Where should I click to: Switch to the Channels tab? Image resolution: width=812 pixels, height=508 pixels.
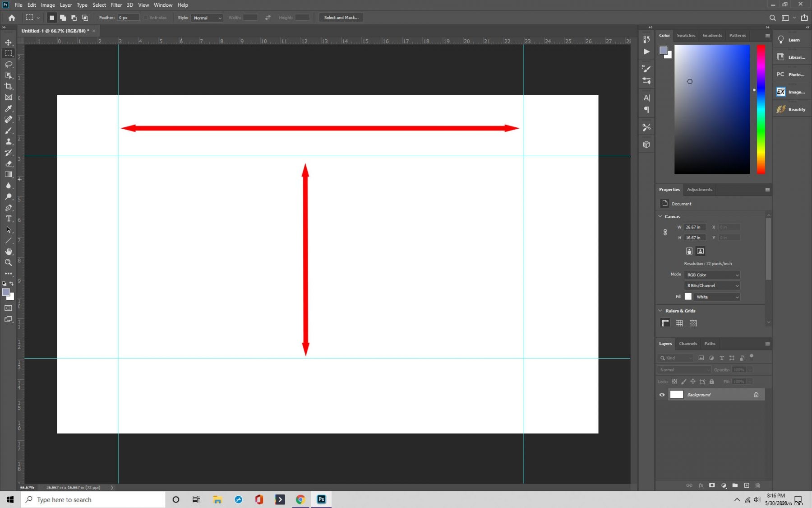pyautogui.click(x=687, y=344)
